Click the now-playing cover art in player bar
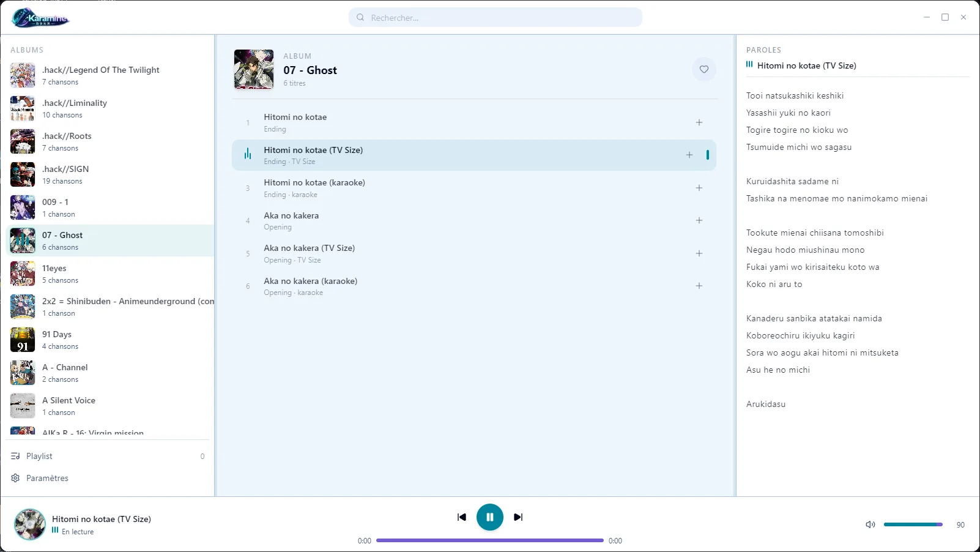 (x=30, y=524)
